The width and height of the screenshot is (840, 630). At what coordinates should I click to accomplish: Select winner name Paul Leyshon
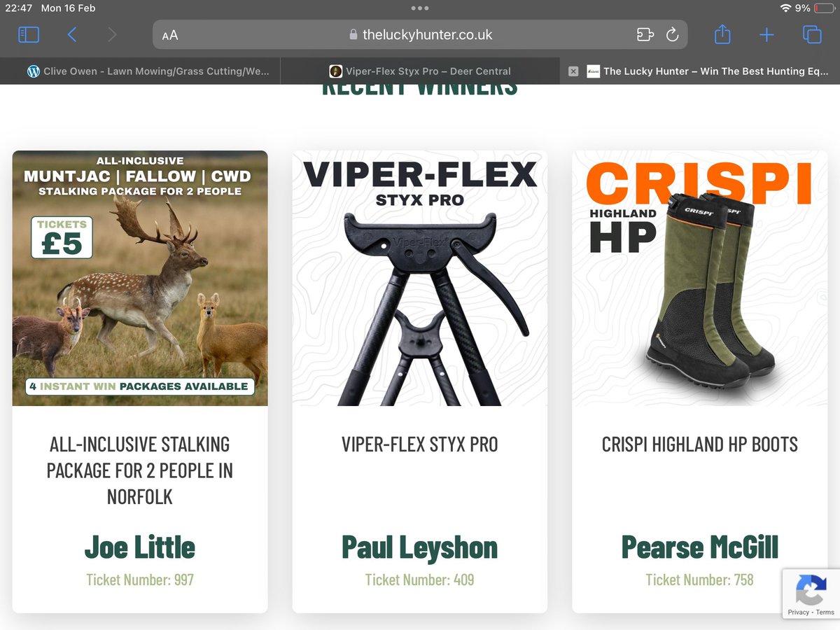point(420,547)
